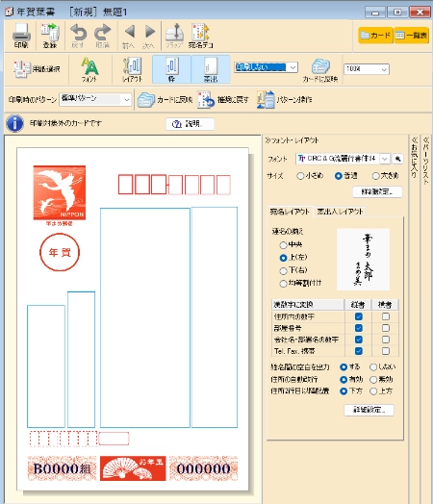The width and height of the screenshot is (433, 504).
Task: Toggle the 差出 sender display button
Action: point(211,69)
